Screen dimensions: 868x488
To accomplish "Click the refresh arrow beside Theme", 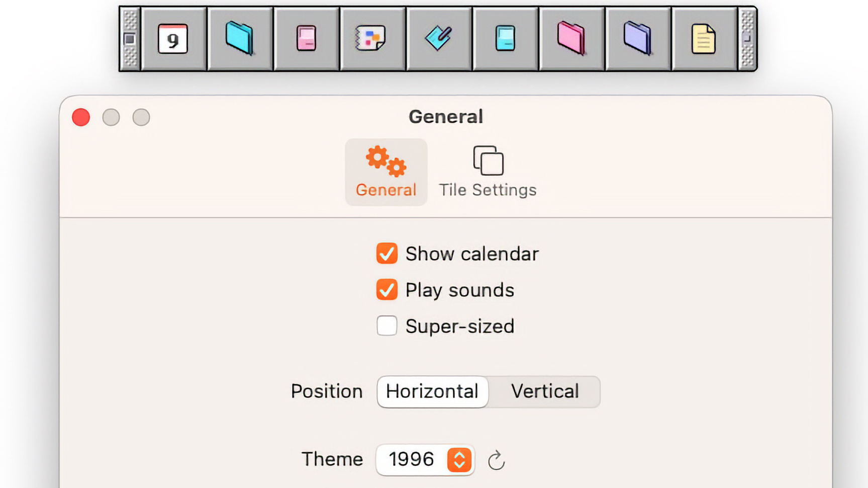I will coord(496,460).
